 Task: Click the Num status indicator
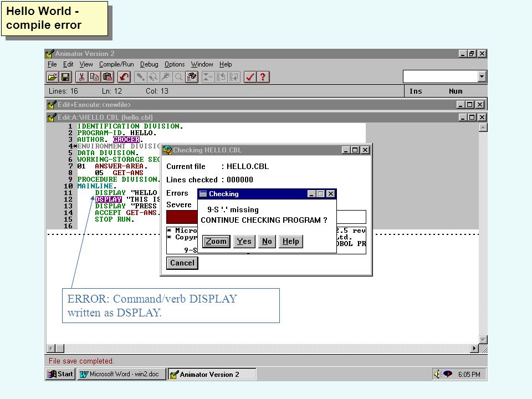click(x=456, y=91)
